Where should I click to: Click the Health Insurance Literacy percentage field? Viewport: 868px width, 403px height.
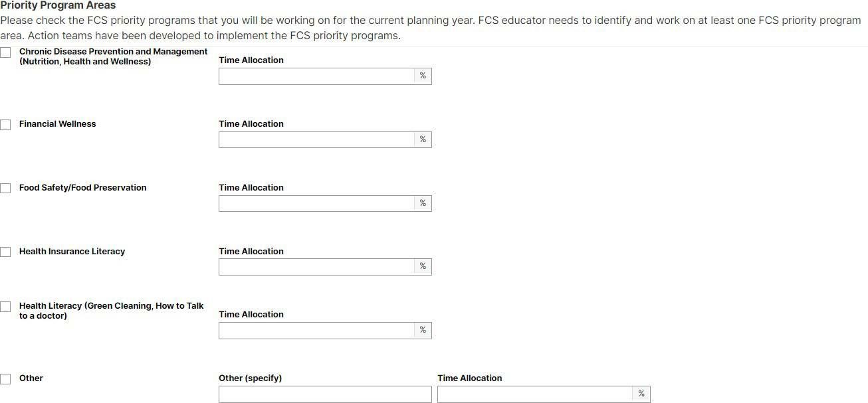[316, 266]
